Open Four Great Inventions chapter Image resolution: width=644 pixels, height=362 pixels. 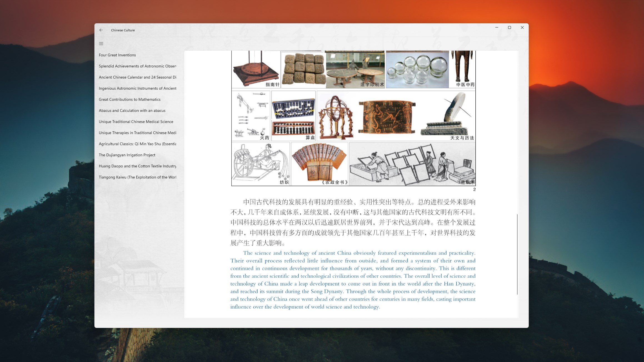(x=117, y=55)
